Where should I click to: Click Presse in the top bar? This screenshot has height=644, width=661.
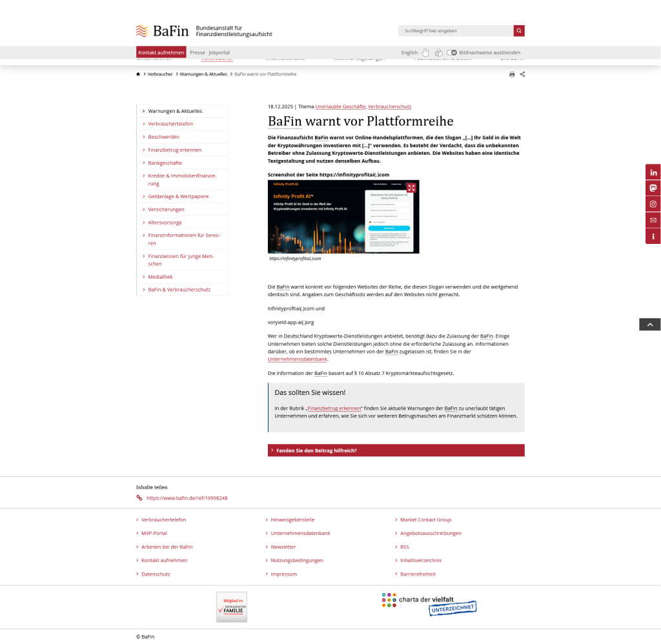(198, 53)
